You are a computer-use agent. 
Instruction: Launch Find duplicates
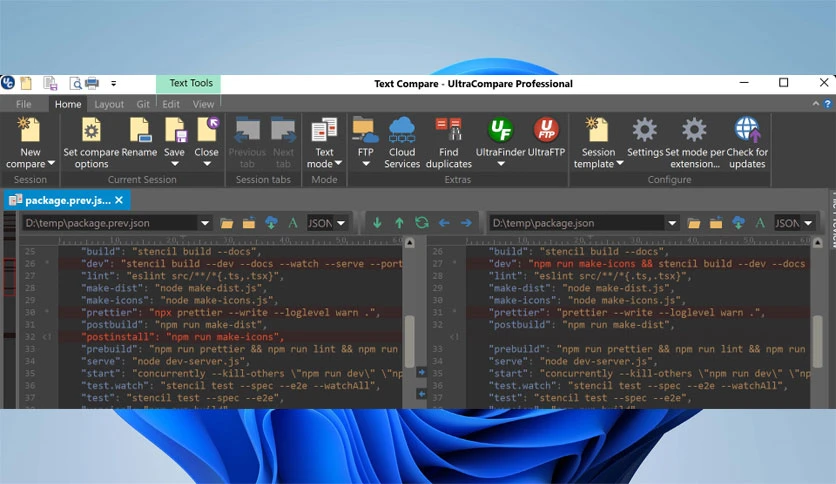tap(448, 143)
